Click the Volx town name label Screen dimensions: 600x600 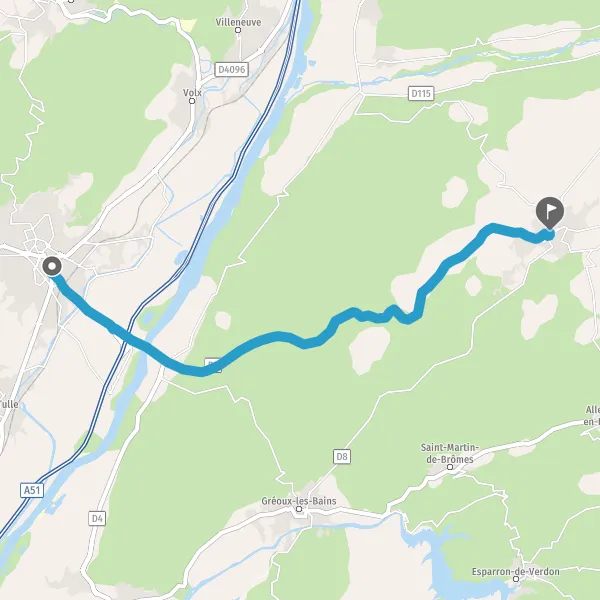(x=192, y=93)
